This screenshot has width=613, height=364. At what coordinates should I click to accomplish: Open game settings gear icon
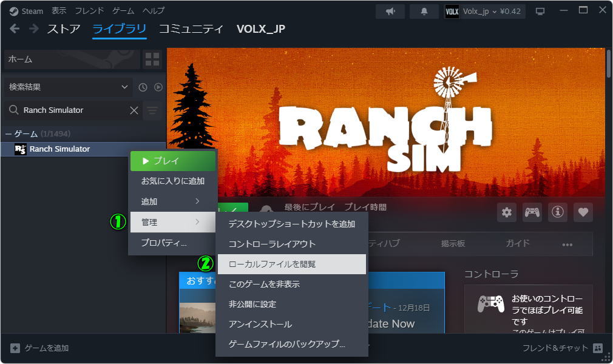[507, 212]
